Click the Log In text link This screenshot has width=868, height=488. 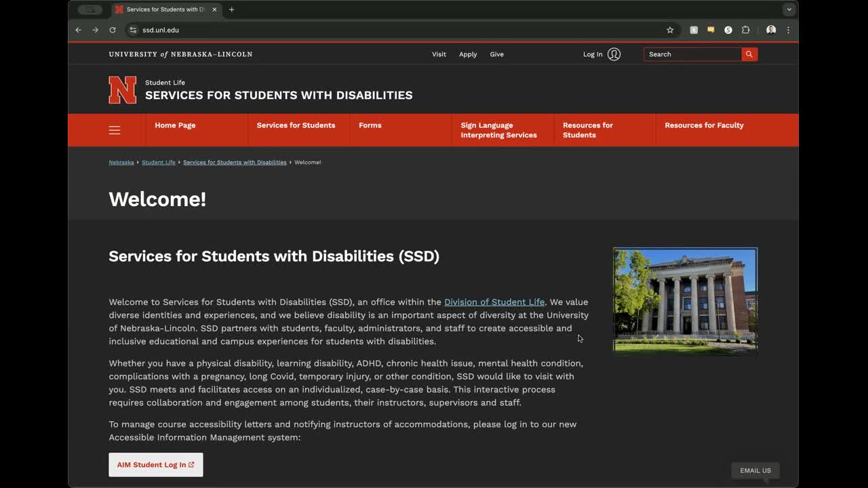(593, 54)
